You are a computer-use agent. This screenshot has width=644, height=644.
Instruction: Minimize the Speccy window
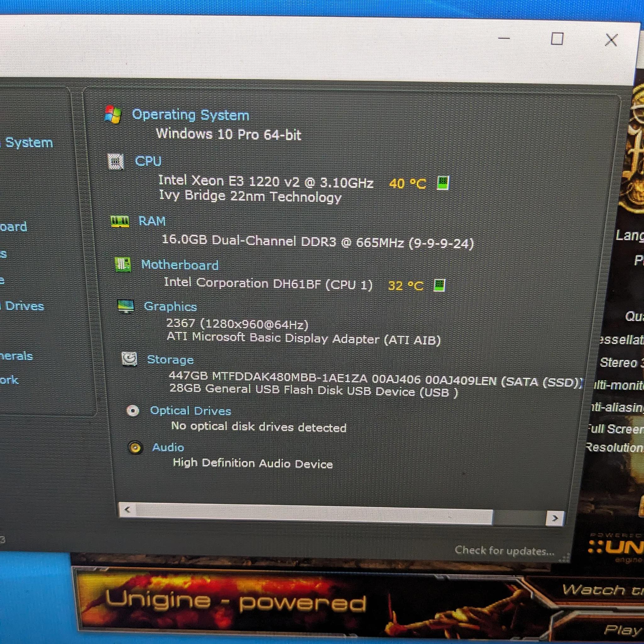tap(504, 38)
